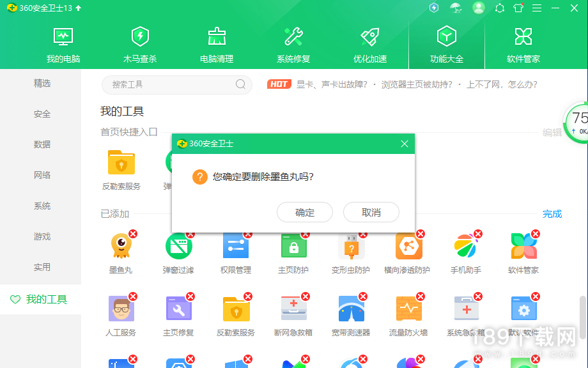
Task: Select the 功能大全 tab
Action: tap(447, 45)
